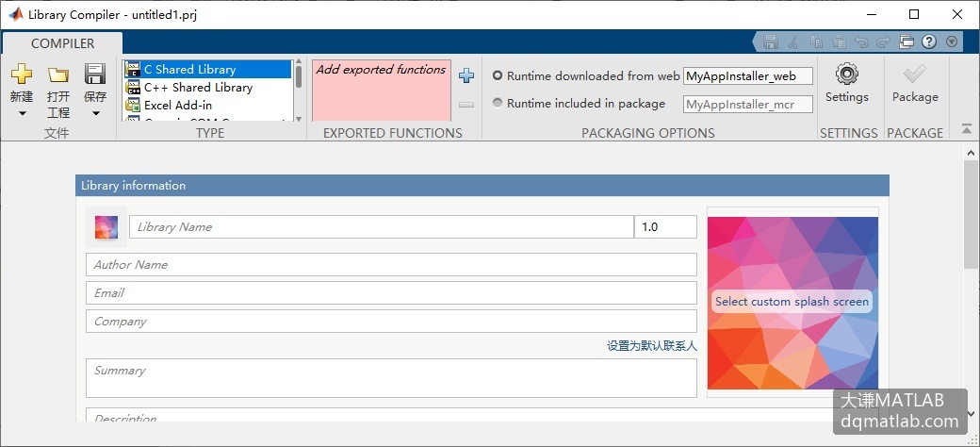Expand the 保存 dropdown arrow
The image size is (980, 447).
click(x=95, y=114)
